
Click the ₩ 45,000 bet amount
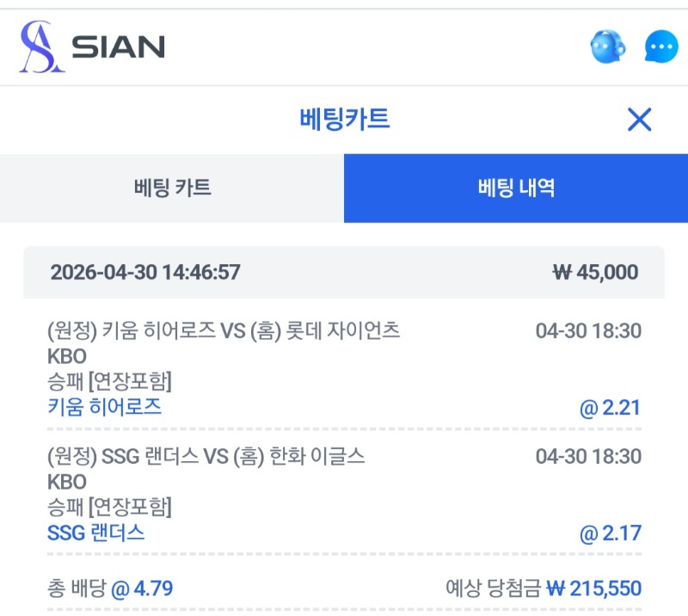[x=595, y=273]
